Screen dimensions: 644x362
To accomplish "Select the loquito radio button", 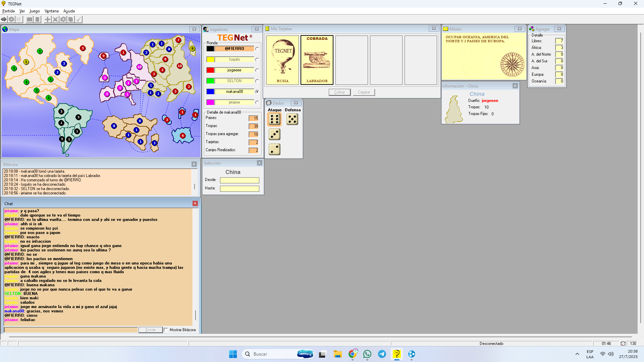I will tap(257, 59).
